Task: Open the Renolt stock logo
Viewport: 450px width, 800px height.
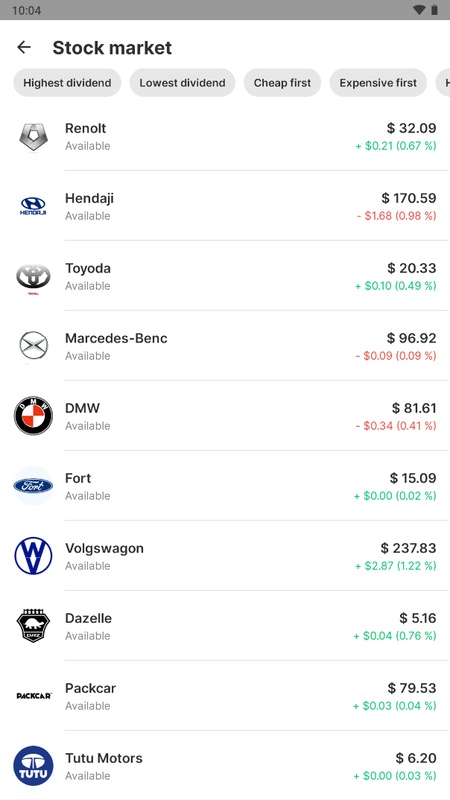Action: (33, 137)
